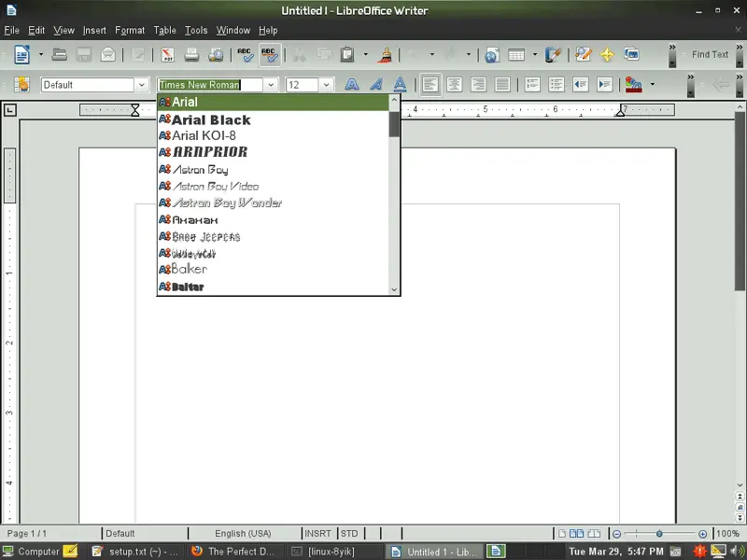This screenshot has height=560, width=747.
Task: Expand the font size dropdown
Action: (326, 85)
